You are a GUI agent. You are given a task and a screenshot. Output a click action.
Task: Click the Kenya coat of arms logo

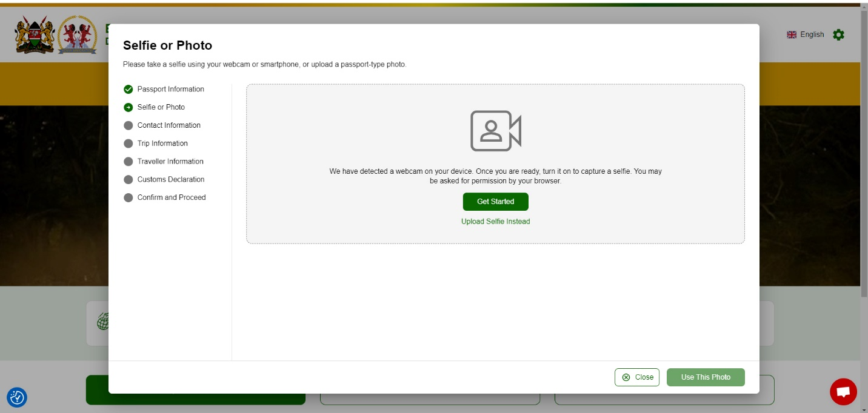(35, 35)
